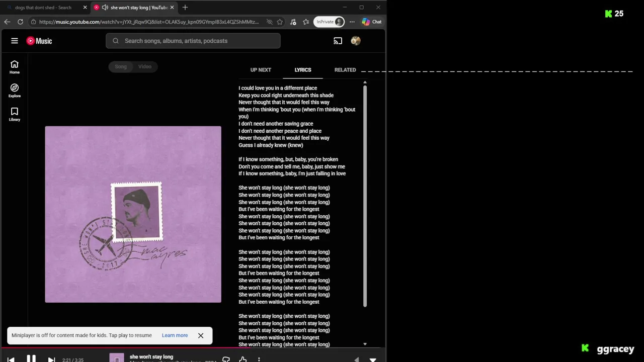644x362 pixels.
Task: Open the Favorites list icon
Action: [305, 22]
